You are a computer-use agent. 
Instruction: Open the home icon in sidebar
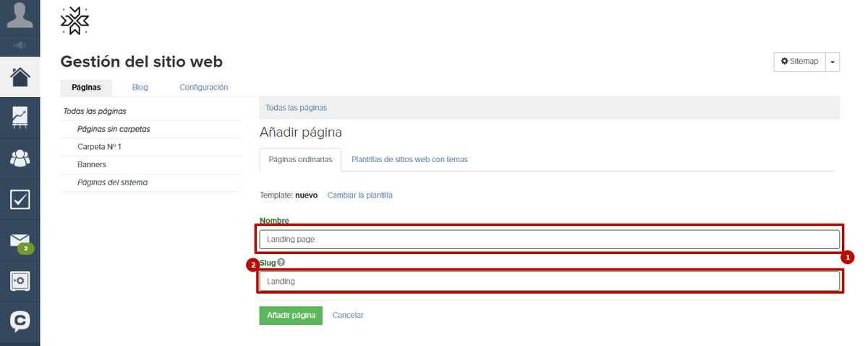(x=20, y=77)
